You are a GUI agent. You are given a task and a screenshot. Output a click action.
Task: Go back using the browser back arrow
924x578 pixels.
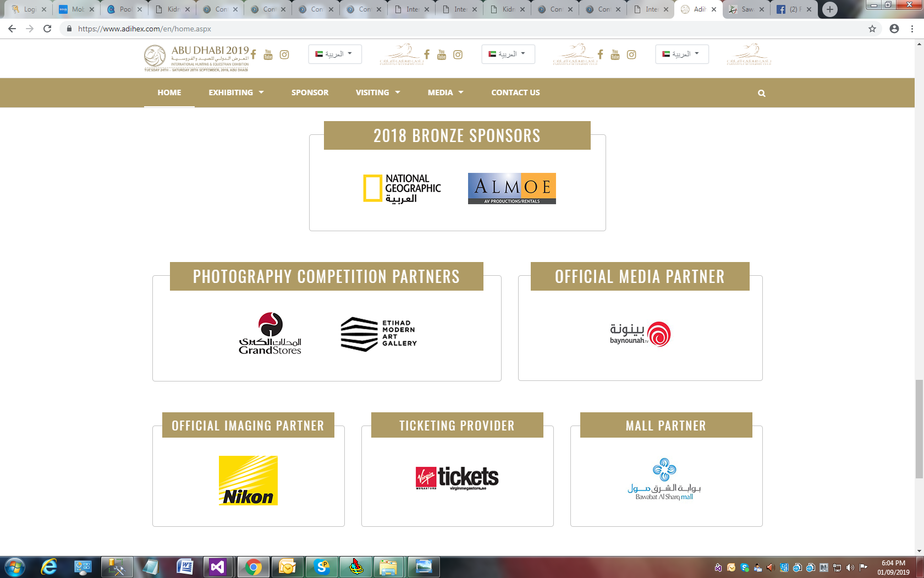tap(12, 29)
